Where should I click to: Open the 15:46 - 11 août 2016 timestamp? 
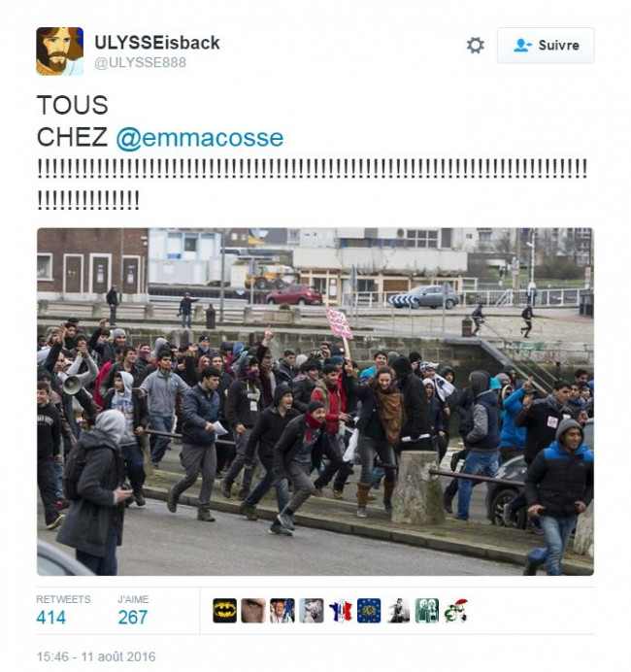click(x=96, y=656)
